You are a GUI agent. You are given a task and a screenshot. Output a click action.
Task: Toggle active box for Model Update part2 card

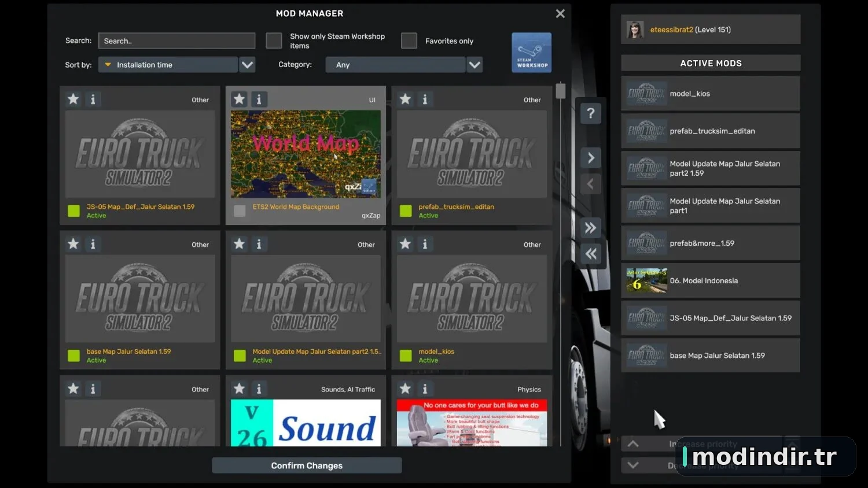(x=240, y=356)
